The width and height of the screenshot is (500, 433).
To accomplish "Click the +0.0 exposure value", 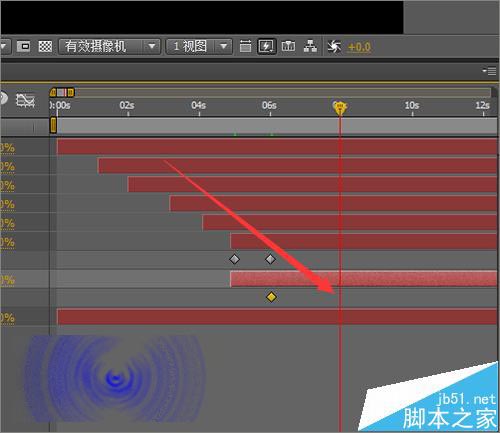I will coord(359,47).
